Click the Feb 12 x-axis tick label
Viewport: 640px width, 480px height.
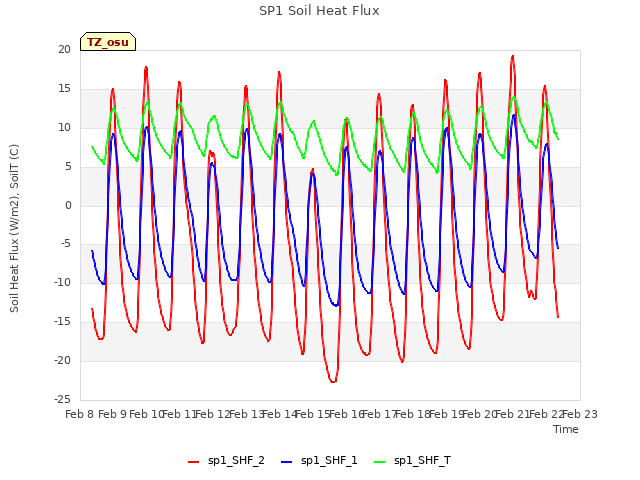[213, 414]
